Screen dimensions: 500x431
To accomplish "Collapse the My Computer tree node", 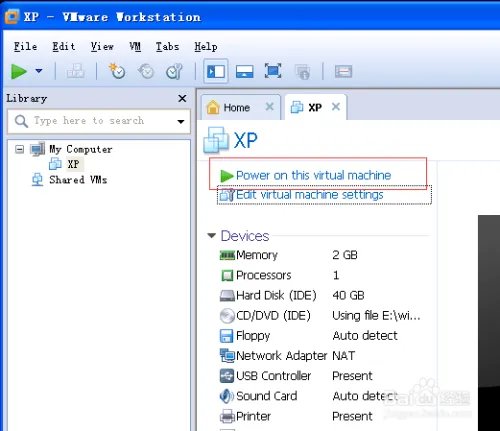I will 20,149.
